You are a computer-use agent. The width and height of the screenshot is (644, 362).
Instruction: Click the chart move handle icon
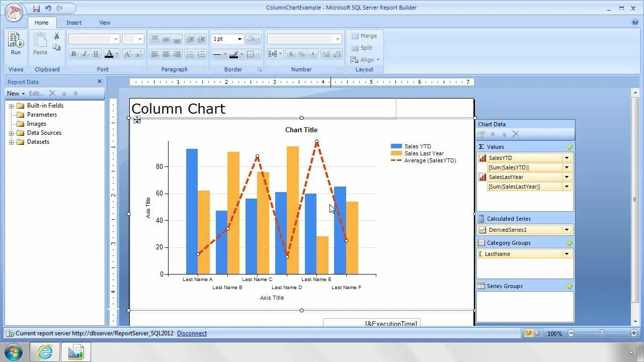pyautogui.click(x=137, y=120)
